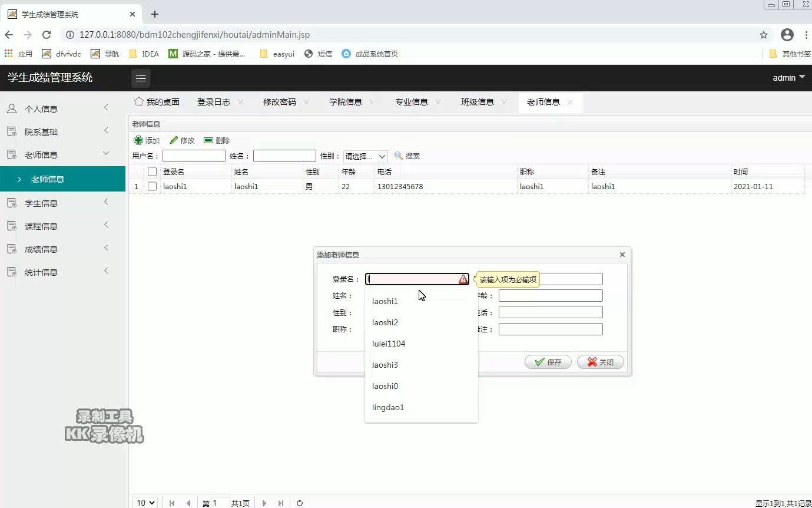Click the site info icon in address bar
812x508 pixels.
(x=69, y=35)
